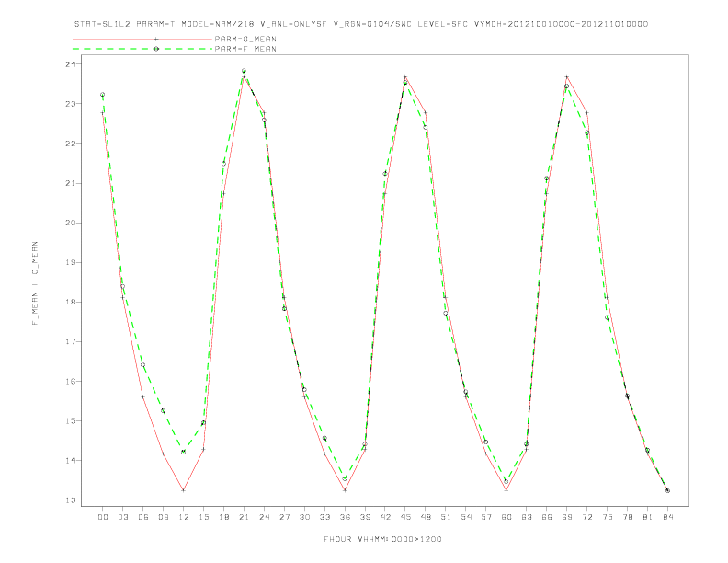
Task: Click the green dashed legend line sample
Action: pyautogui.click(x=142, y=49)
